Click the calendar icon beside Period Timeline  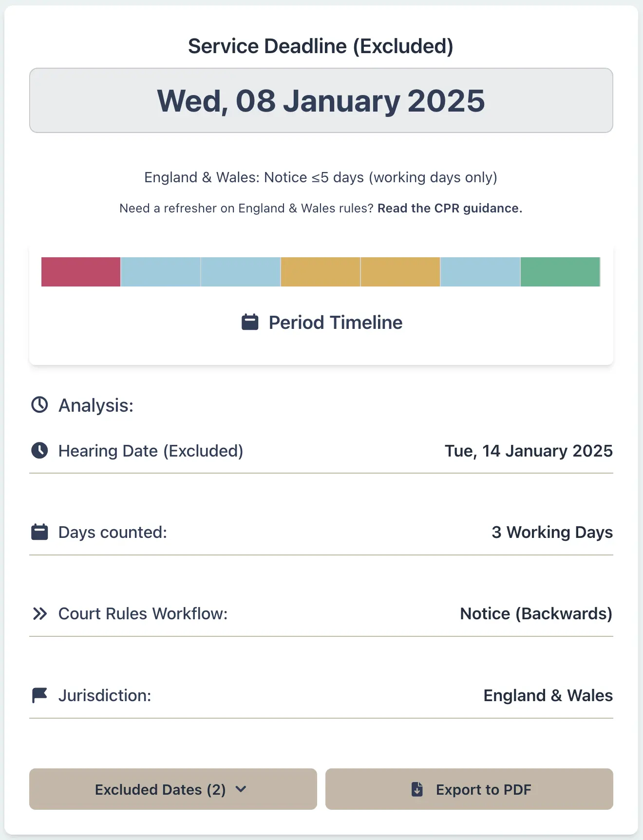pyautogui.click(x=250, y=322)
